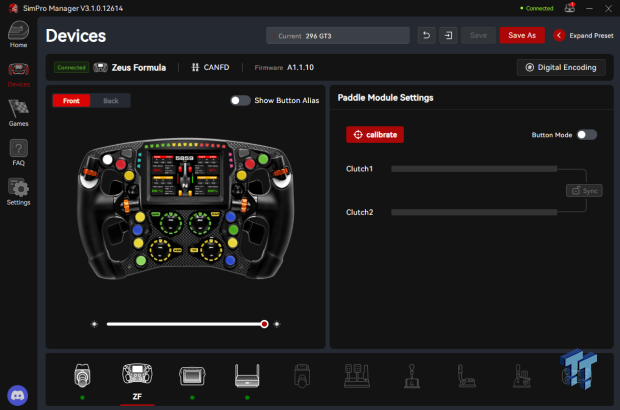The height and width of the screenshot is (410, 620).
Task: Click the Sync clutch lock button
Action: 584,191
